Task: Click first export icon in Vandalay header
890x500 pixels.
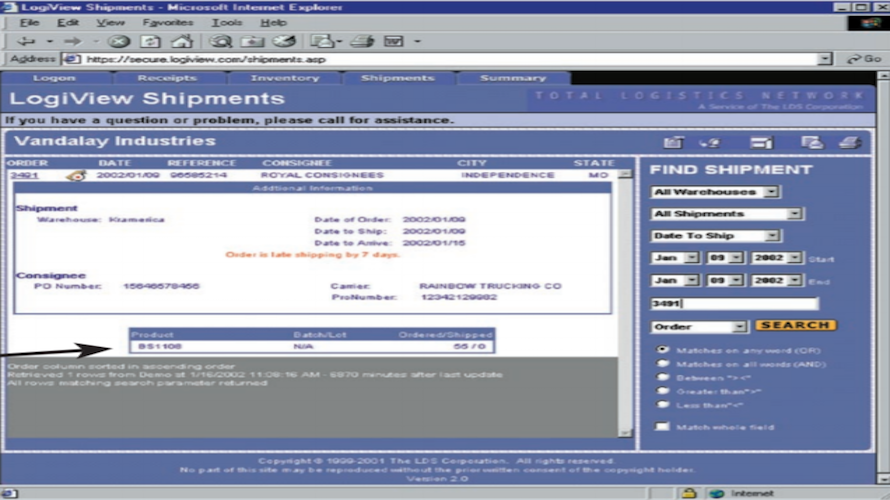Action: click(x=673, y=142)
